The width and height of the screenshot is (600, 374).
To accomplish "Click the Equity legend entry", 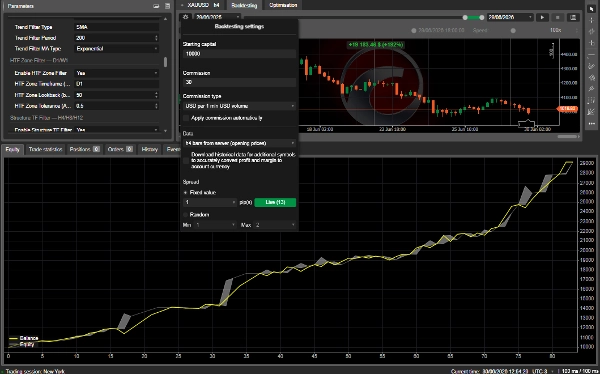I will click(21, 345).
